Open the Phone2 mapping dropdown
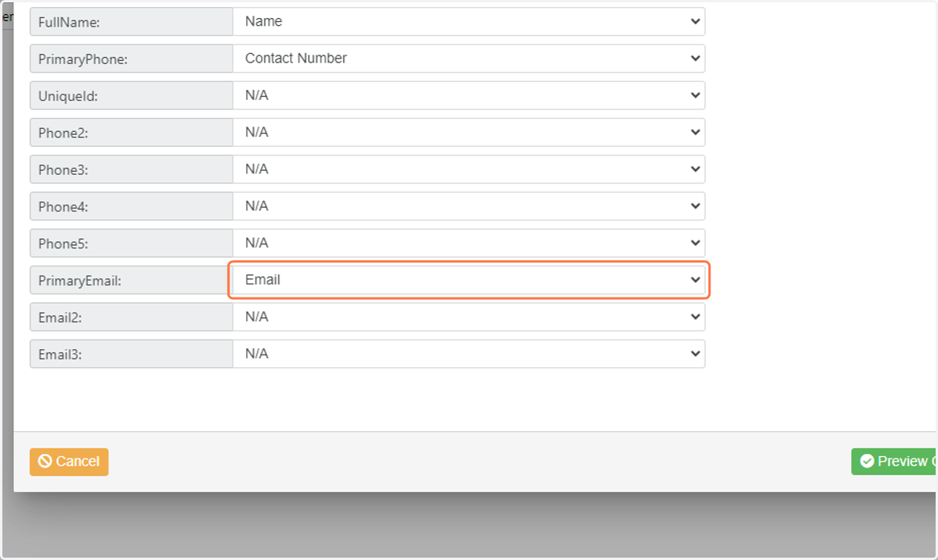The height and width of the screenshot is (560, 938). click(469, 133)
